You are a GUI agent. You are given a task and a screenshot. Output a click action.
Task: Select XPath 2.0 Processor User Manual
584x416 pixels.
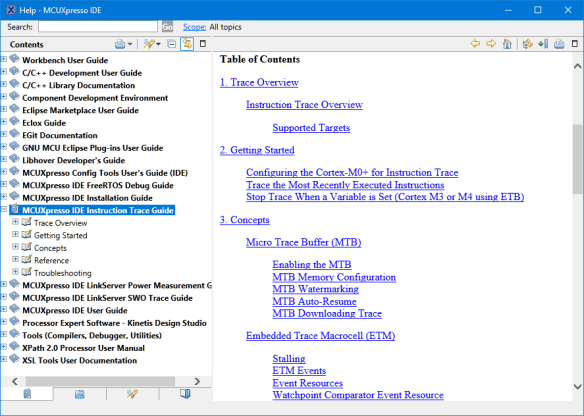tap(83, 348)
